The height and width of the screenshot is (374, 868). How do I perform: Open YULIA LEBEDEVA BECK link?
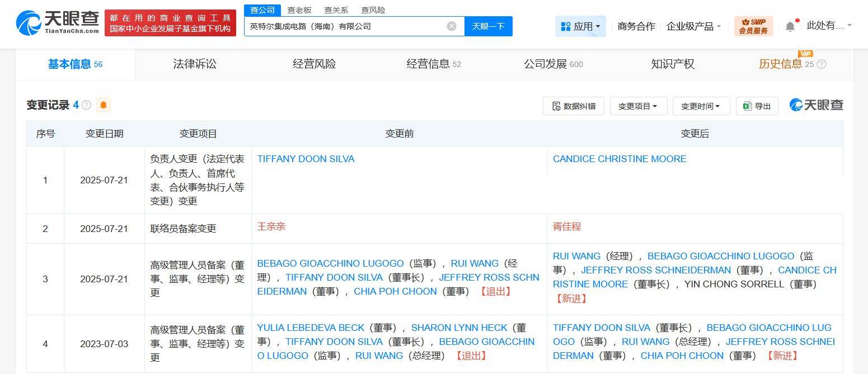point(311,328)
